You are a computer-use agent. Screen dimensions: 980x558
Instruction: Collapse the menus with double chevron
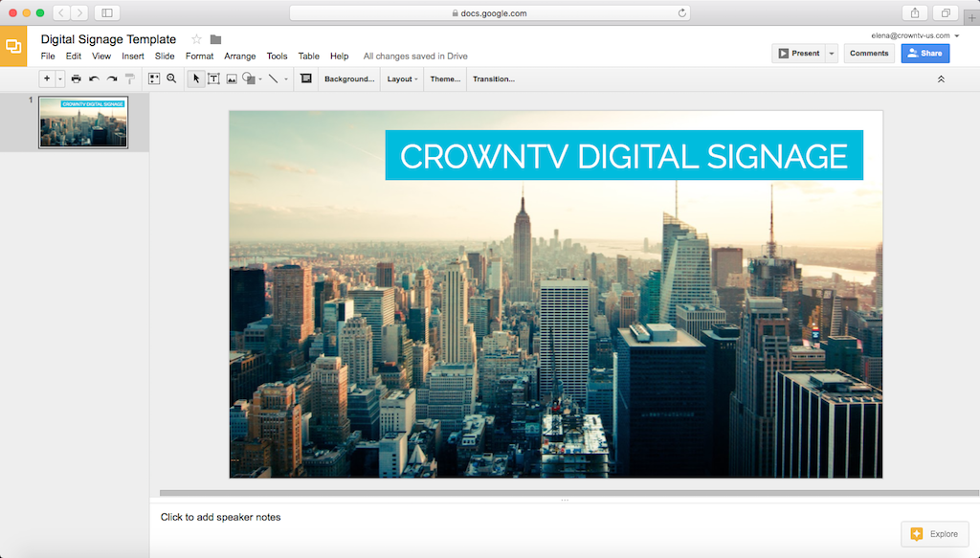941,79
